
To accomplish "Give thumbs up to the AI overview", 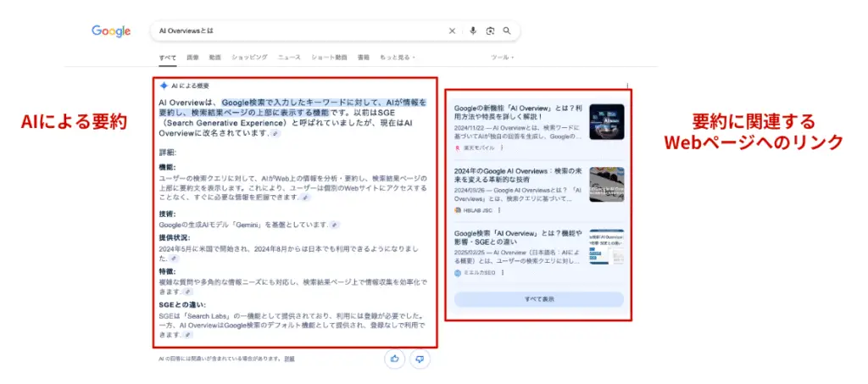I will (395, 359).
